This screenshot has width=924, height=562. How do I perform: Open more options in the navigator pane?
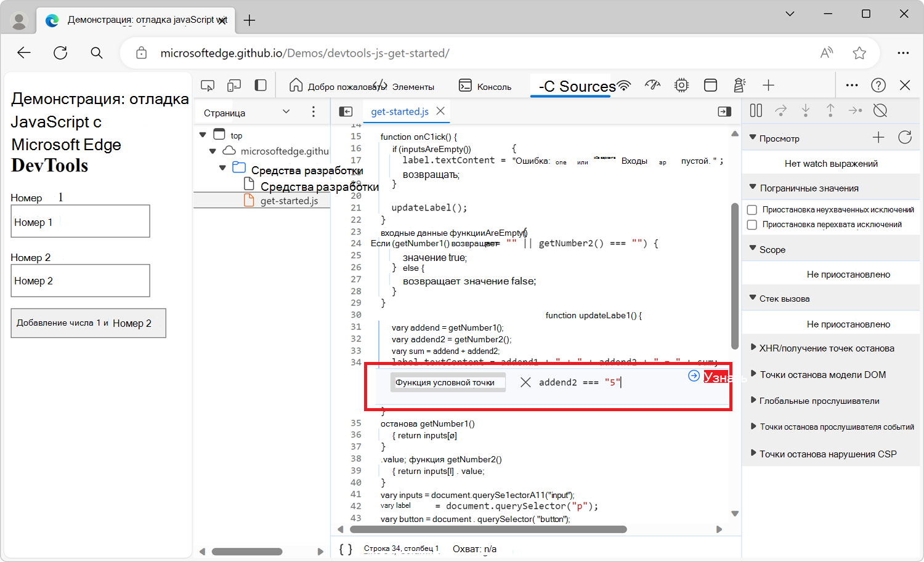coord(314,111)
